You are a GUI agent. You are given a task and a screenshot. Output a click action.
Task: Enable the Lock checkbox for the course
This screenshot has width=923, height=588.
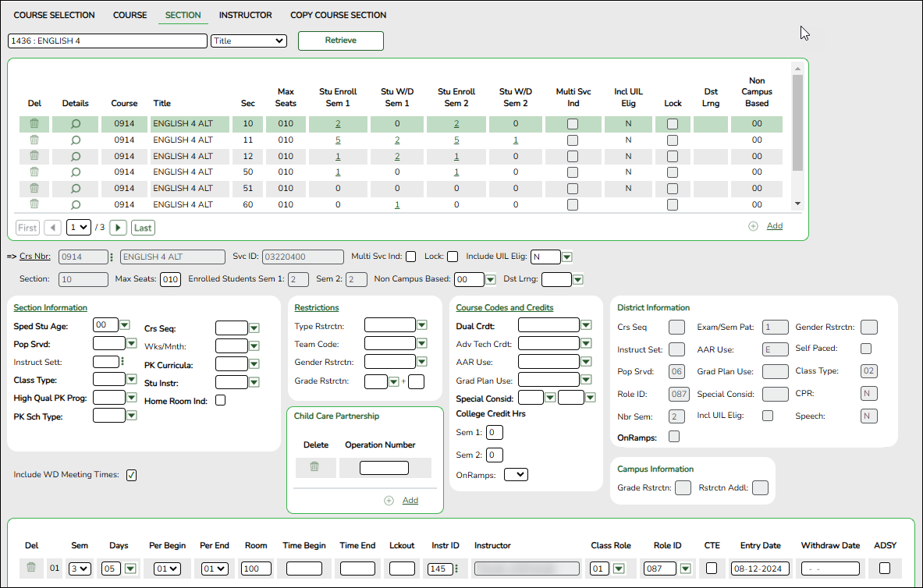(453, 256)
